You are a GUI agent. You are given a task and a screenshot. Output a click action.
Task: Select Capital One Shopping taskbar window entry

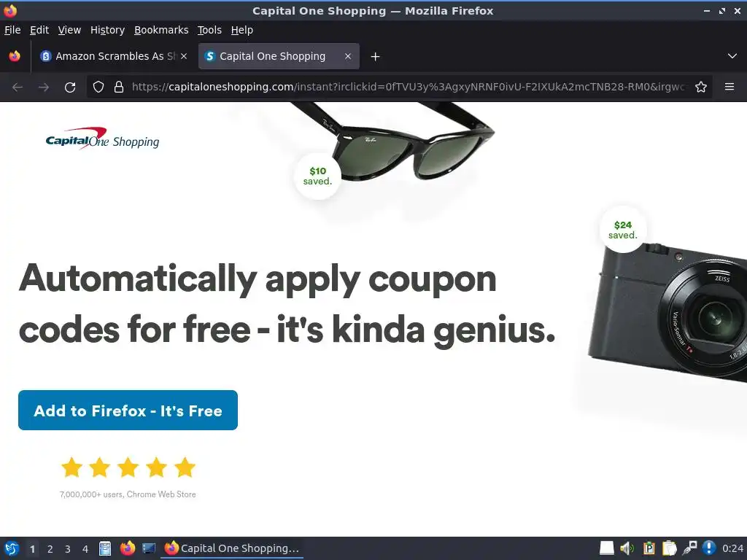point(232,548)
